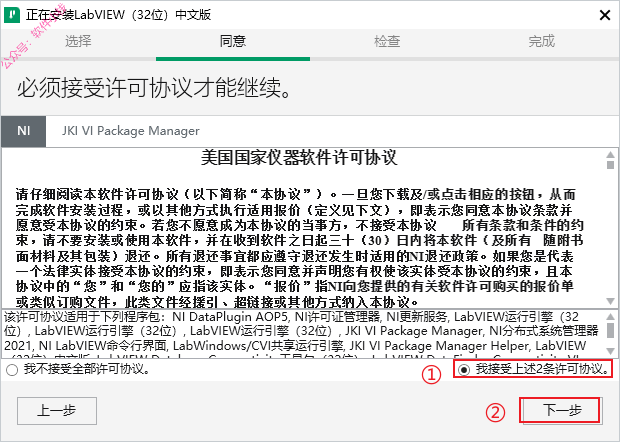Viewport: 620px width, 442px height.
Task: Click the license text scrollbar thumb
Action: [x=610, y=164]
